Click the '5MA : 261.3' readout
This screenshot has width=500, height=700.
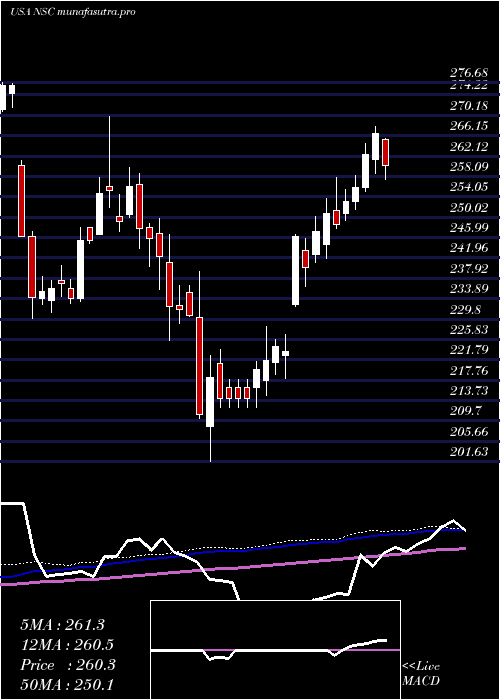tap(62, 625)
